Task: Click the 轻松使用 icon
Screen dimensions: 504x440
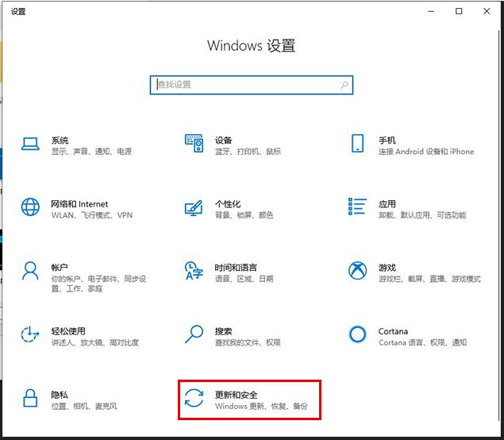Action: (x=31, y=334)
